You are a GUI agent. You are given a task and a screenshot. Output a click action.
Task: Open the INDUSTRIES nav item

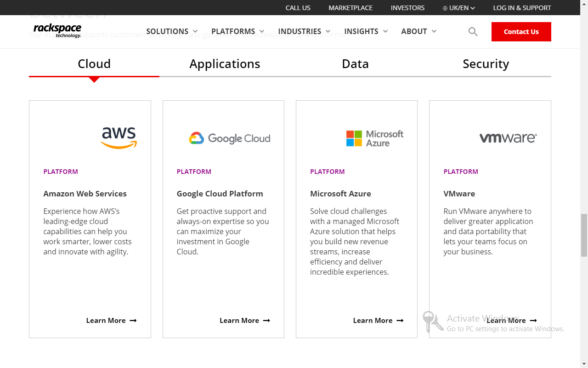[300, 31]
